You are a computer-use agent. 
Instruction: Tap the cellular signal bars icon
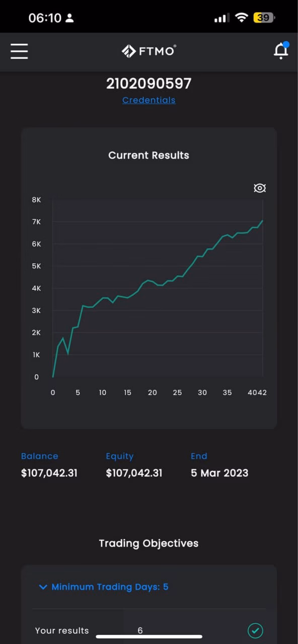[221, 18]
